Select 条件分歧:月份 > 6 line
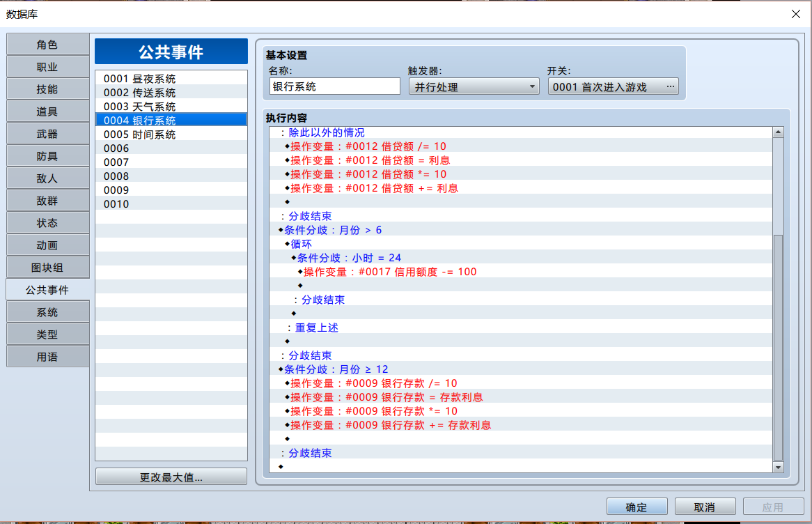 tap(521, 230)
